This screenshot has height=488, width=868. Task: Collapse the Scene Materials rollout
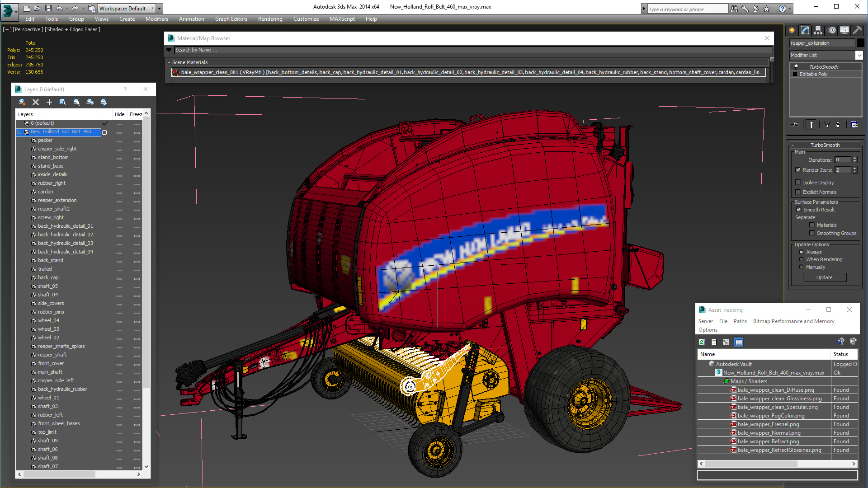pos(169,62)
